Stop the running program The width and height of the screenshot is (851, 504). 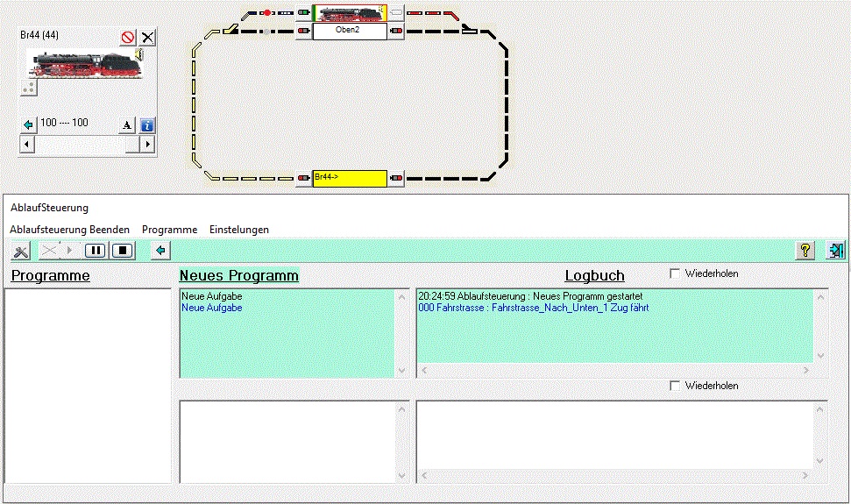pos(123,251)
